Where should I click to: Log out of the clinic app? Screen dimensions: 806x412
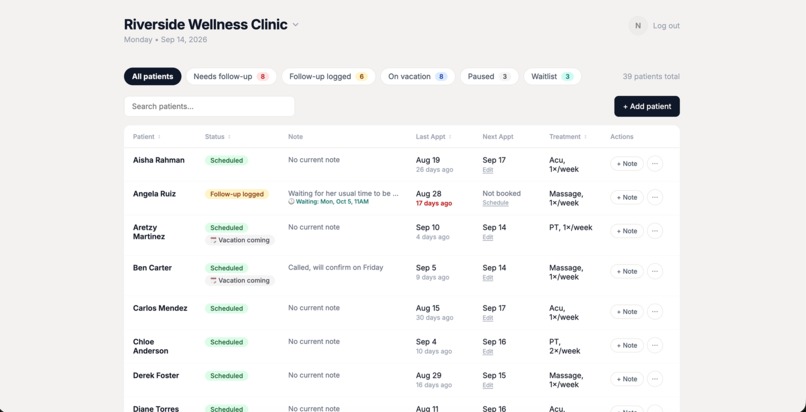click(666, 26)
